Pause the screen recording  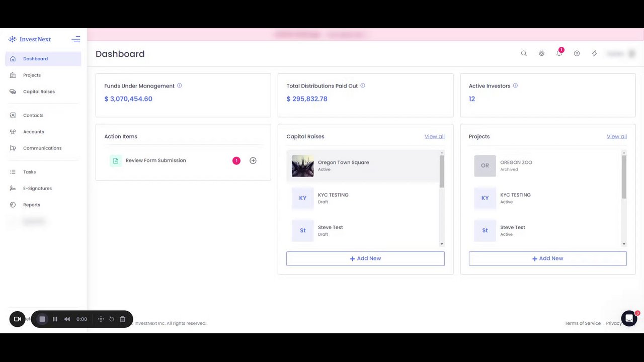pos(55,319)
